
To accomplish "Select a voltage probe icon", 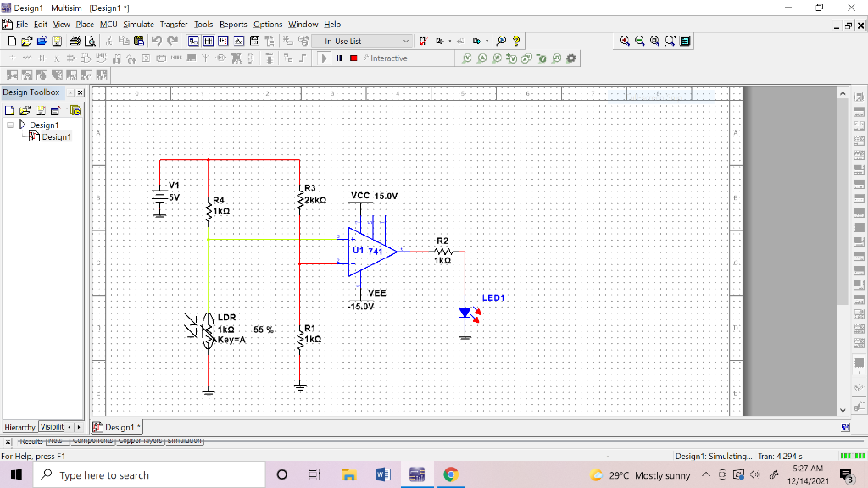I will [467, 58].
